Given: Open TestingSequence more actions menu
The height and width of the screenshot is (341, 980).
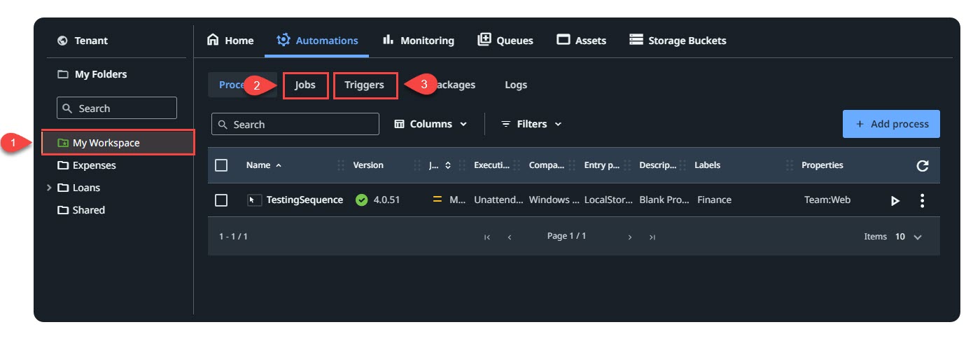Looking at the screenshot, I should 922,201.
